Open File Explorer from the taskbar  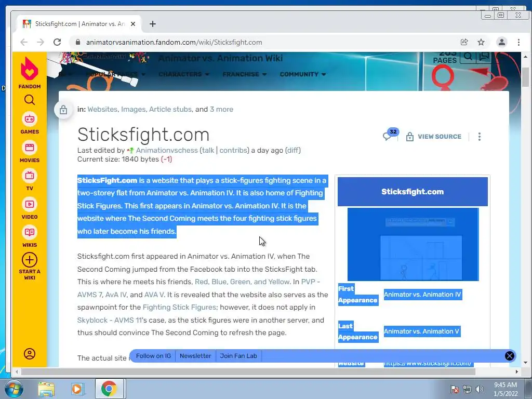pyautogui.click(x=46, y=389)
